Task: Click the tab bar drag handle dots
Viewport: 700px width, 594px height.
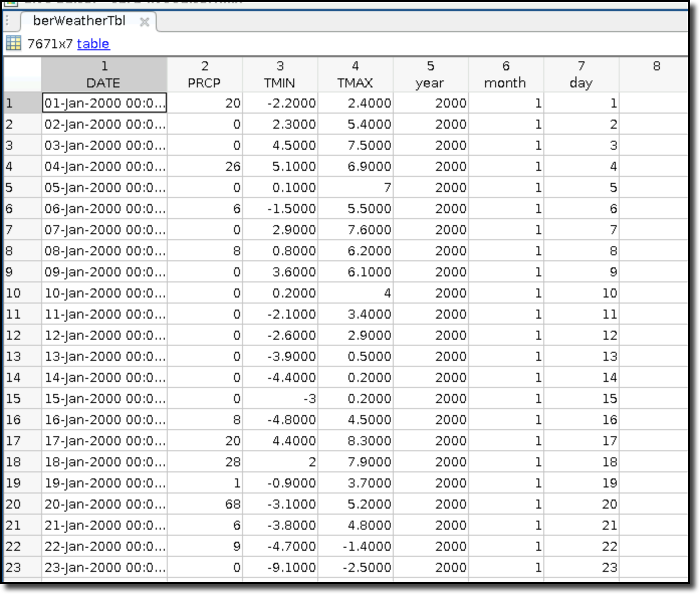Action: click(x=8, y=20)
